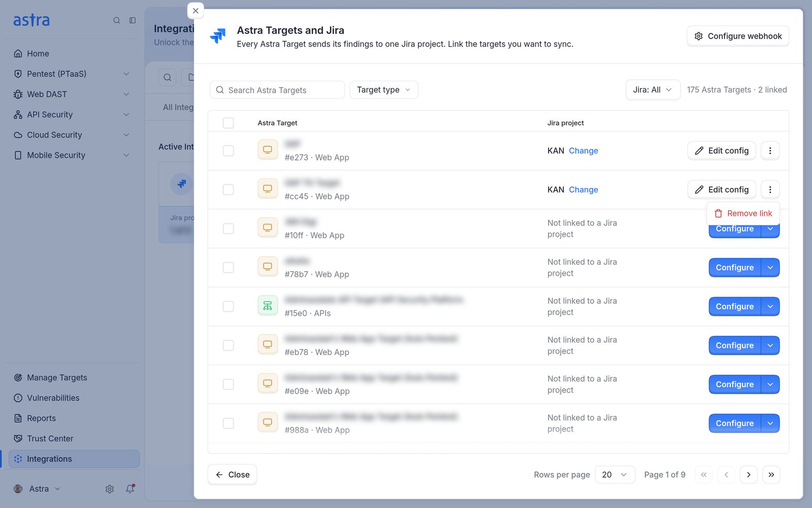Click the Close button at dialog bottom

(232, 474)
